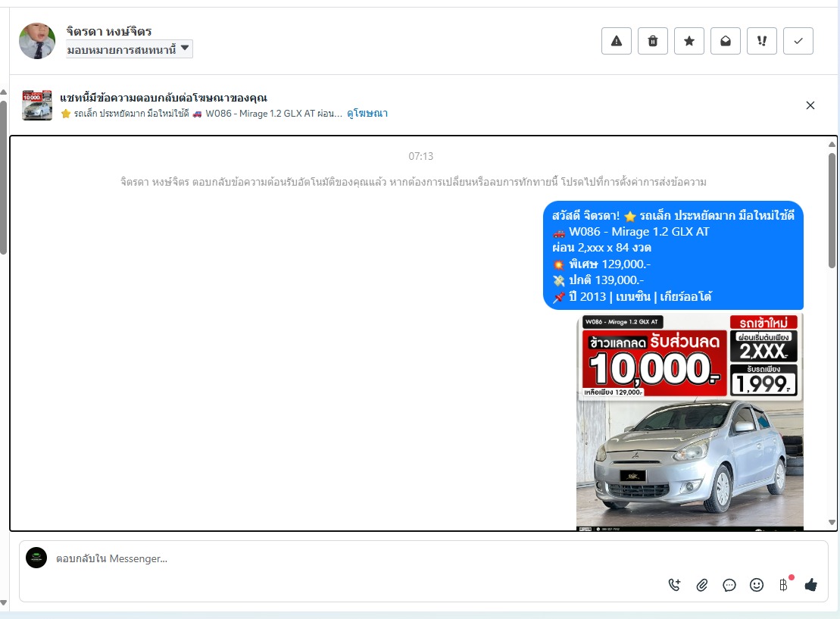Expand มอบหมายการสนทนานี้ assignment dropdown
Viewport: 840px width, 619px height.
pyautogui.click(x=129, y=49)
